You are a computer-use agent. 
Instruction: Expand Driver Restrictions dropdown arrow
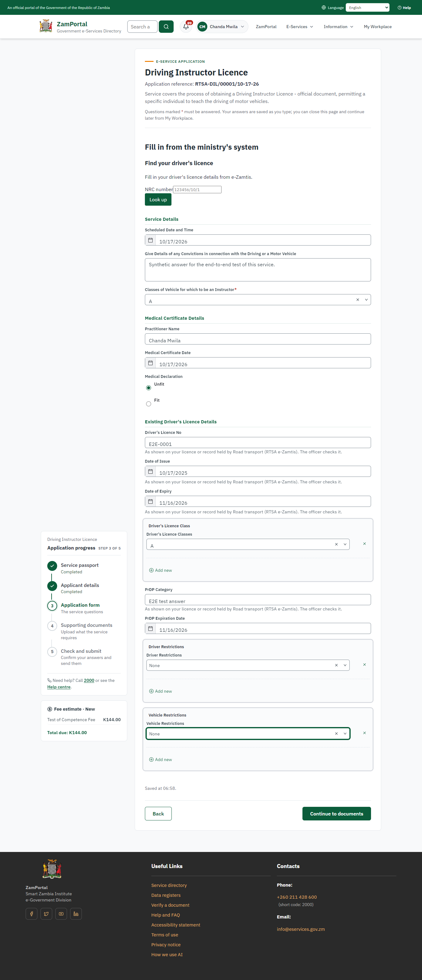click(345, 665)
